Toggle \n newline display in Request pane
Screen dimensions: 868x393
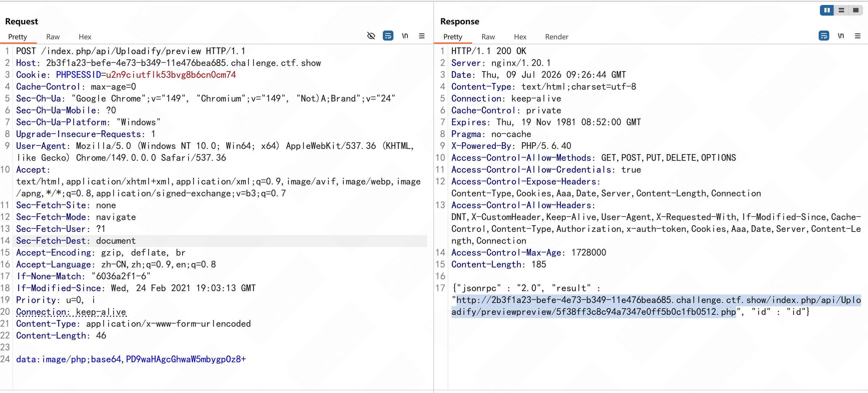405,36
